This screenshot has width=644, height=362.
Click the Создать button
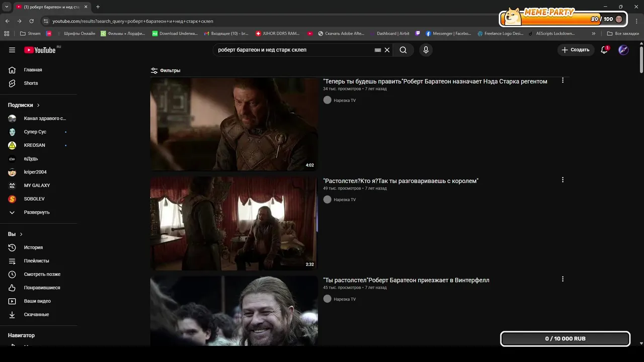coord(576,50)
